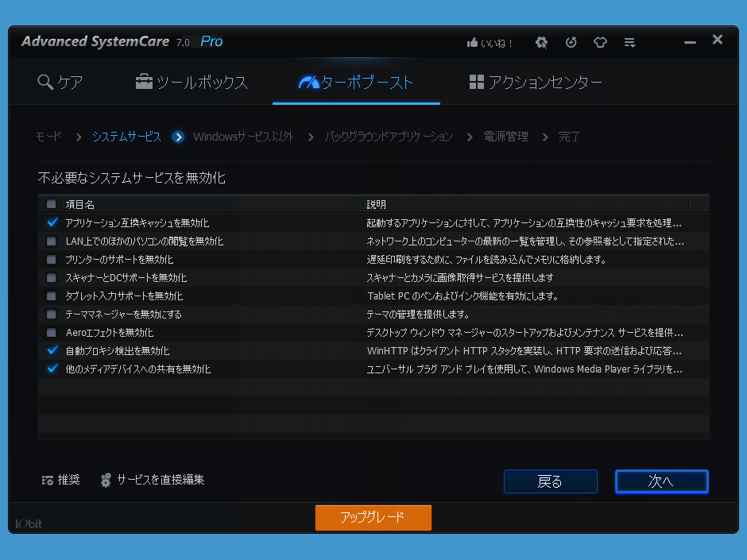This screenshot has height=560, width=747.
Task: Click the restore/rescue circular arrow icon
Action: click(x=571, y=43)
